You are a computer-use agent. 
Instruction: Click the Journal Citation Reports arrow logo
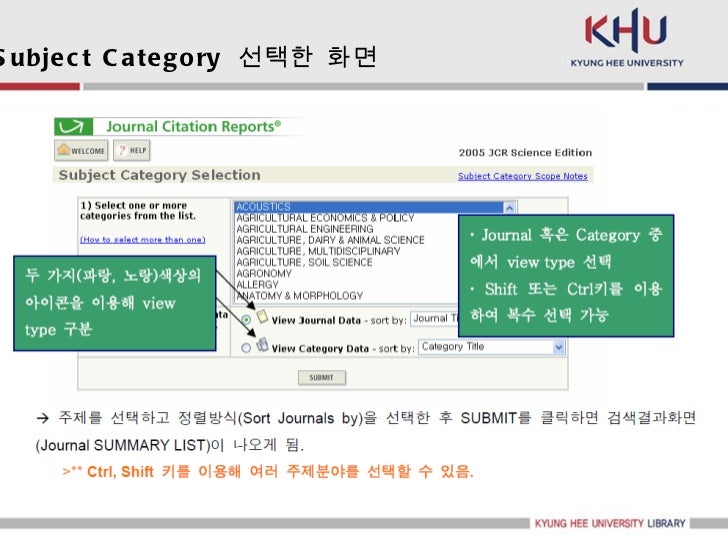click(x=73, y=126)
